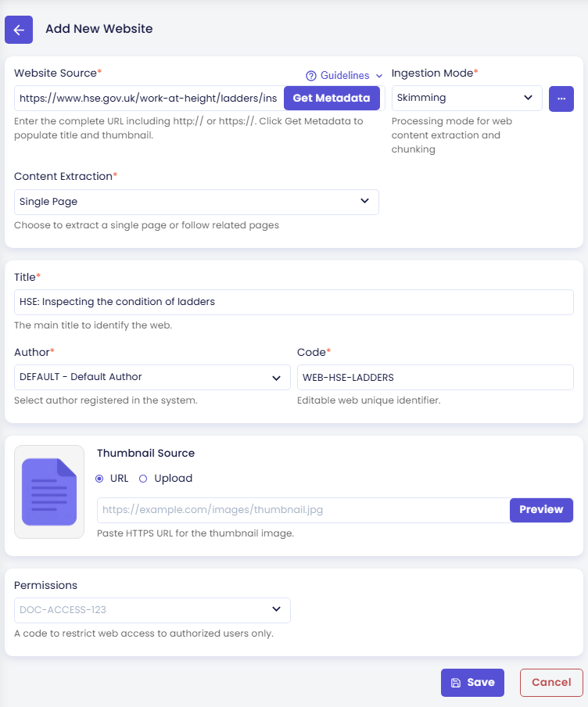Click the Cancel button
The height and width of the screenshot is (707, 588).
pyautogui.click(x=551, y=682)
